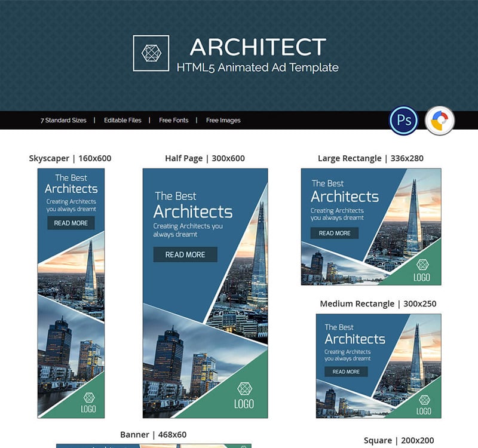Image resolution: width=478 pixels, height=448 pixels.
Task: Click READ MORE in the Half Page ad
Action: point(185,254)
